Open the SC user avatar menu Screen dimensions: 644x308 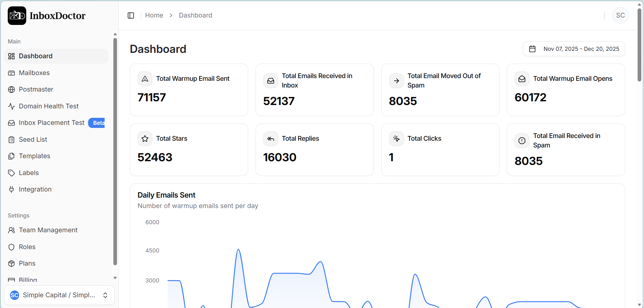tap(620, 15)
